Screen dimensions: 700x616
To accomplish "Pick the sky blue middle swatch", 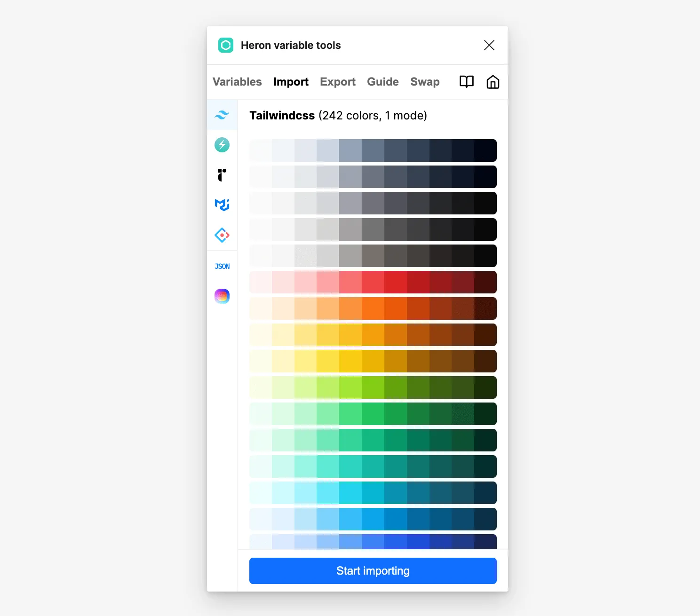I will 373,519.
